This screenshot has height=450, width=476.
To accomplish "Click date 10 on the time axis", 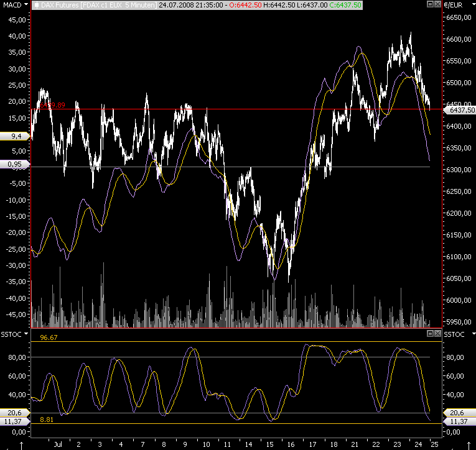I will click(206, 444).
